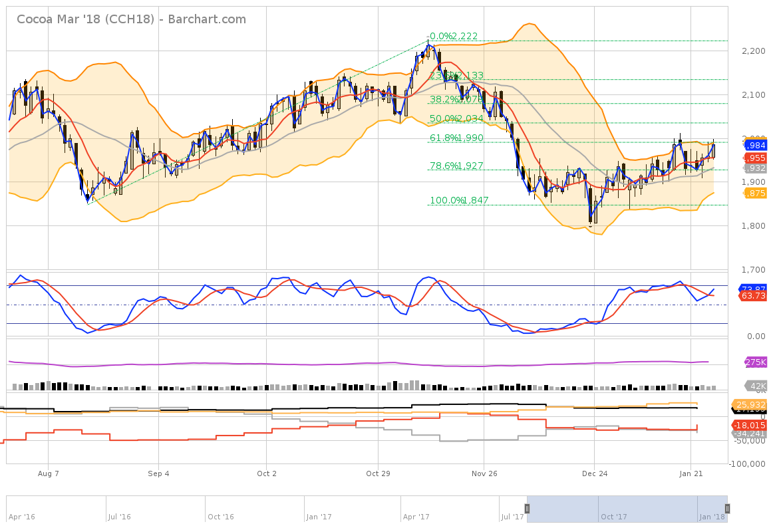The width and height of the screenshot is (769, 532).
Task: Click the gray 1,932 price tag
Action: [755, 168]
